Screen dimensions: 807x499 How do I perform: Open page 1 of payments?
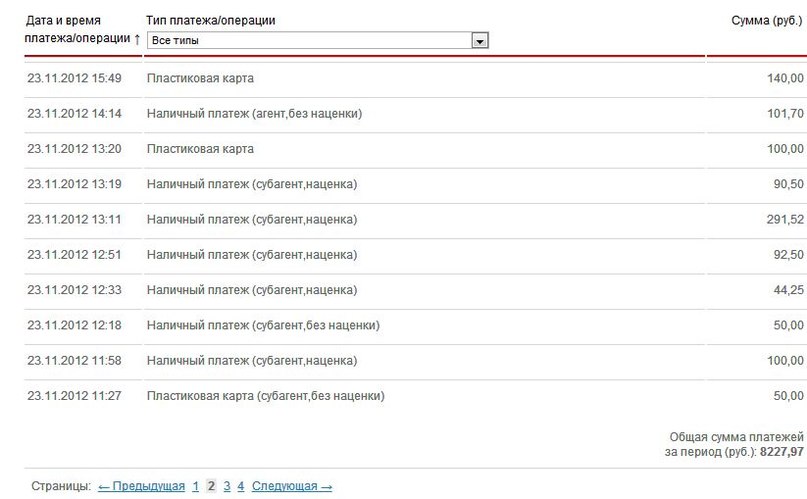point(196,486)
